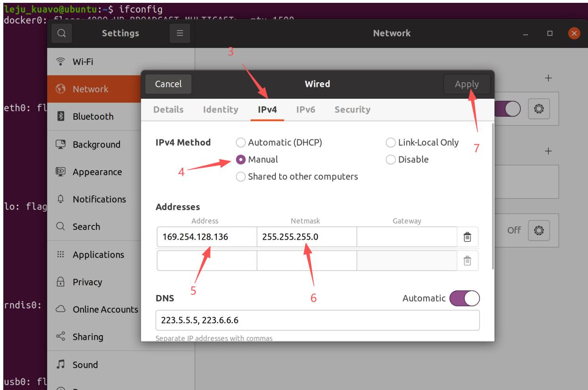Viewport: 588px width, 390px height.
Task: Open Bluetooth settings in sidebar
Action: point(93,117)
